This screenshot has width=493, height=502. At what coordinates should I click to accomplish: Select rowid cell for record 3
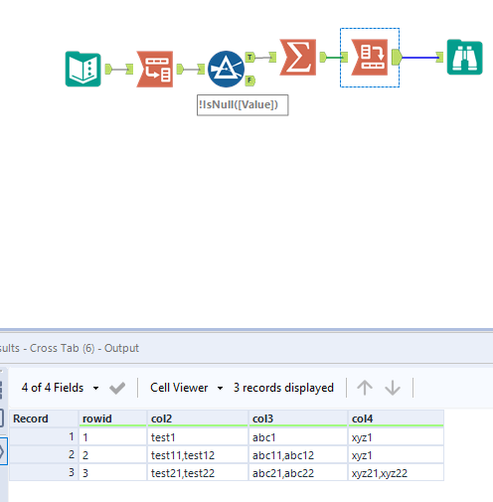point(113,473)
